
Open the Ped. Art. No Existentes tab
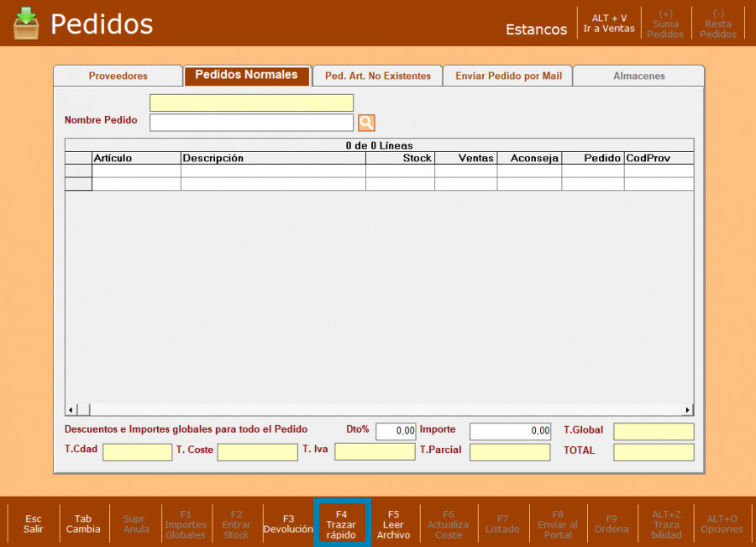(x=377, y=76)
